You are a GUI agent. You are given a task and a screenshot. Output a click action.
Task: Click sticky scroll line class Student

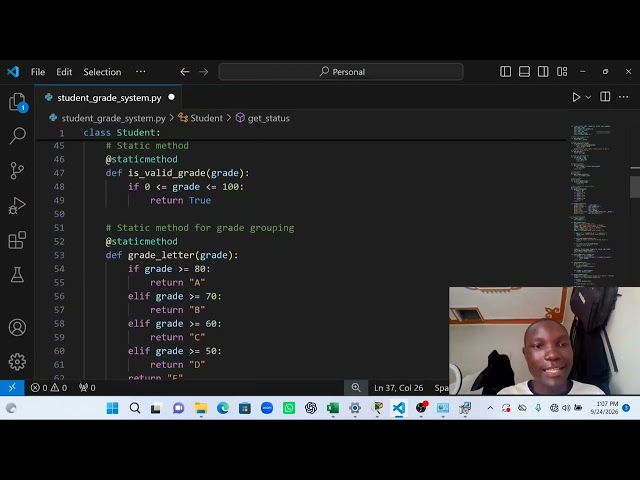[x=122, y=133]
